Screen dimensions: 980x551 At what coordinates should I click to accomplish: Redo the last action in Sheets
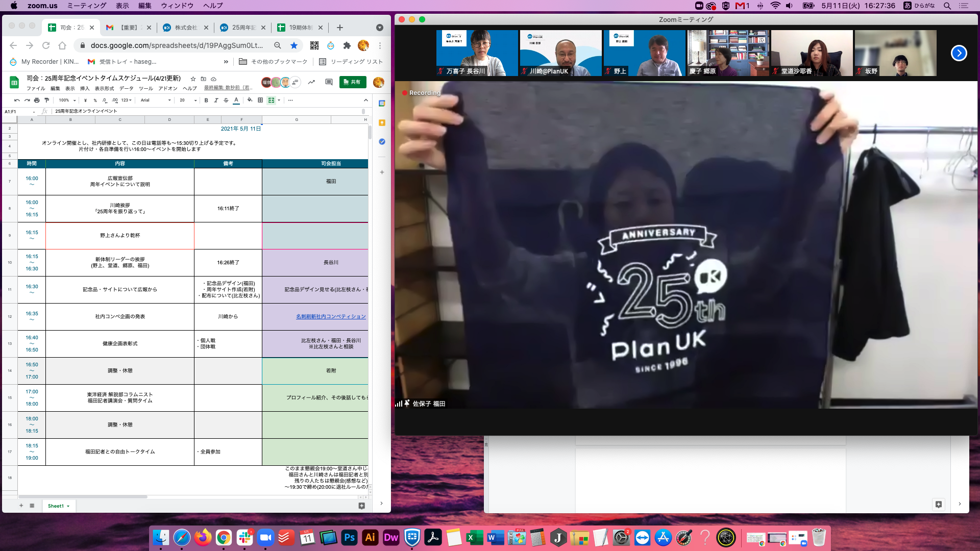coord(27,100)
